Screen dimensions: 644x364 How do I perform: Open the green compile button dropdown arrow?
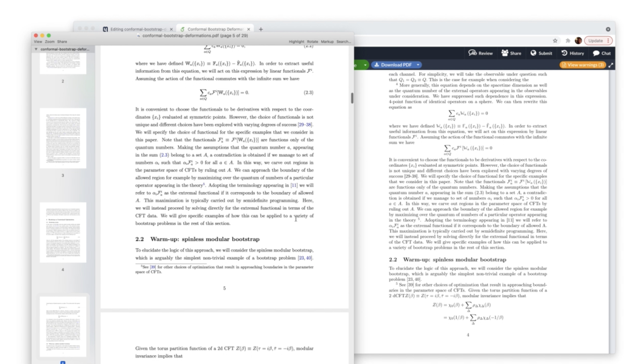(365, 65)
